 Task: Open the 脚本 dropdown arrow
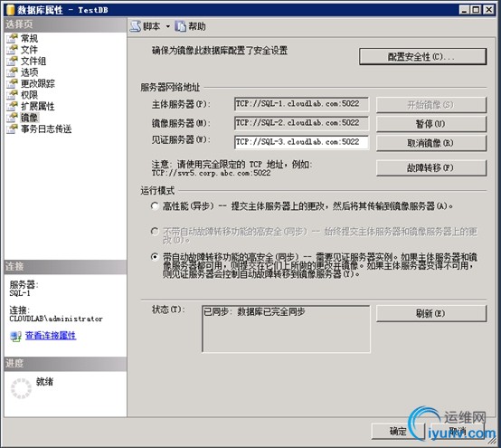tap(167, 26)
